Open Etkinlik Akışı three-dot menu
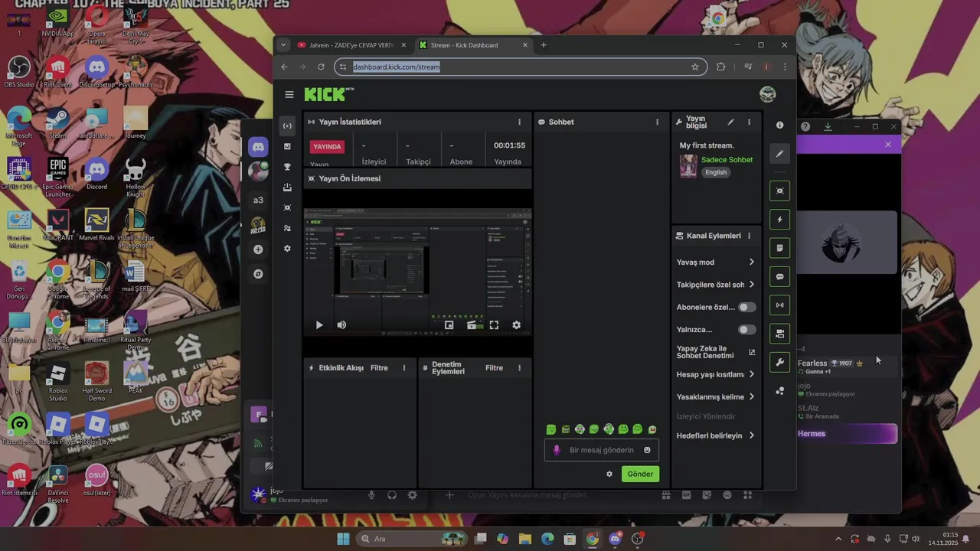Viewport: 980px width, 551px height. pyautogui.click(x=404, y=368)
